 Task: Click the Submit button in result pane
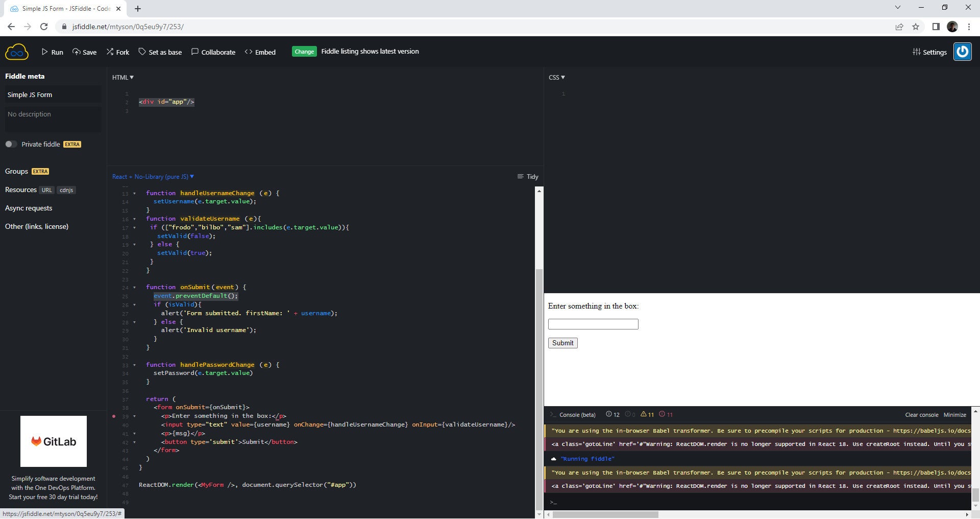click(x=563, y=343)
